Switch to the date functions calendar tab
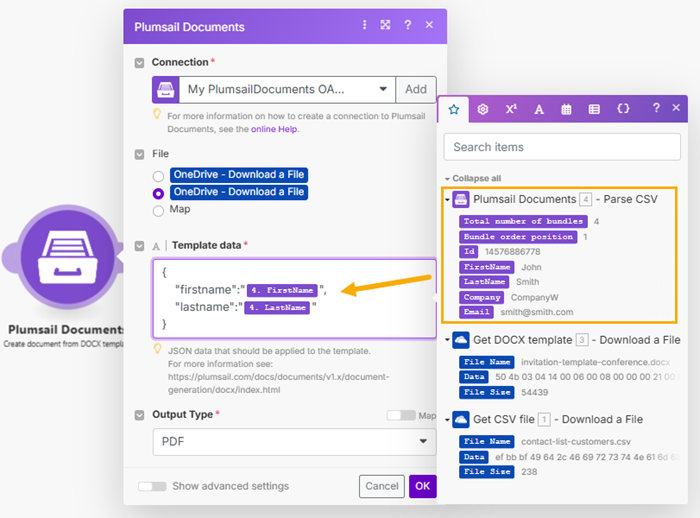700x518 pixels. [x=566, y=109]
